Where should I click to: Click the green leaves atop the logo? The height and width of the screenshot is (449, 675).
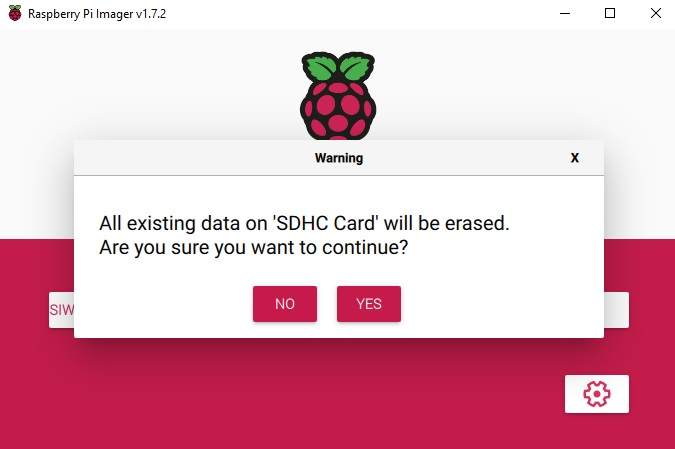click(x=337, y=67)
